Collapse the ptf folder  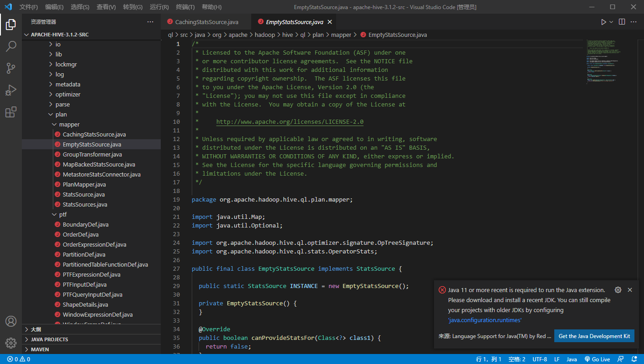(x=91, y=214)
